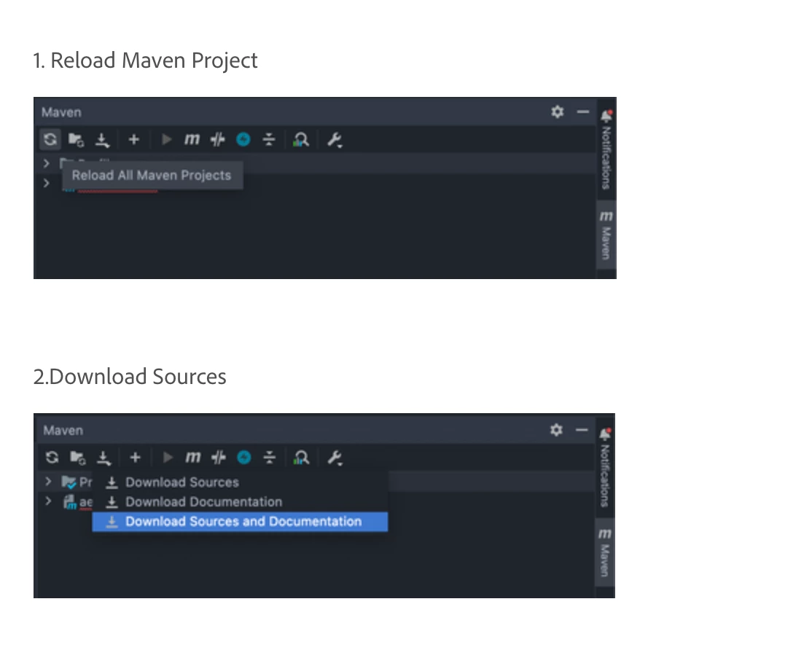Click Generate Sources folder icon in step 2 panel
Image resolution: width=812 pixels, height=666 pixels.
click(x=77, y=458)
